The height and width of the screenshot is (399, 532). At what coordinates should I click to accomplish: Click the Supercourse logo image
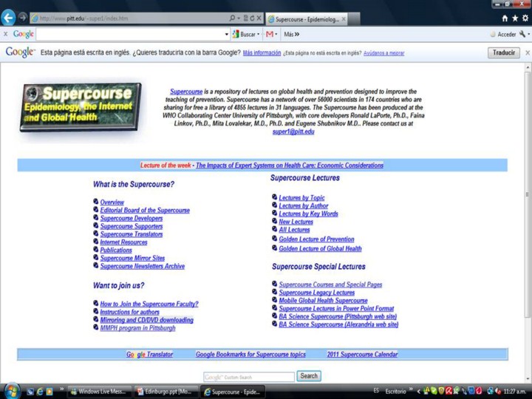pyautogui.click(x=81, y=107)
